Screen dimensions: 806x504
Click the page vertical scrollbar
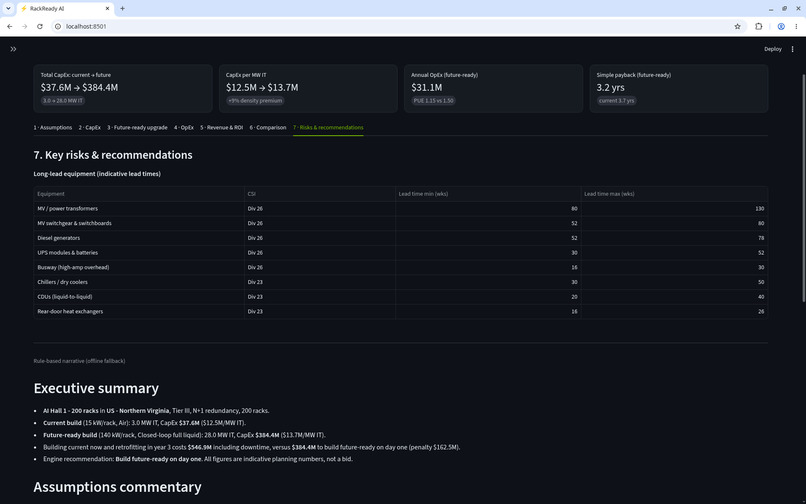[x=803, y=188]
